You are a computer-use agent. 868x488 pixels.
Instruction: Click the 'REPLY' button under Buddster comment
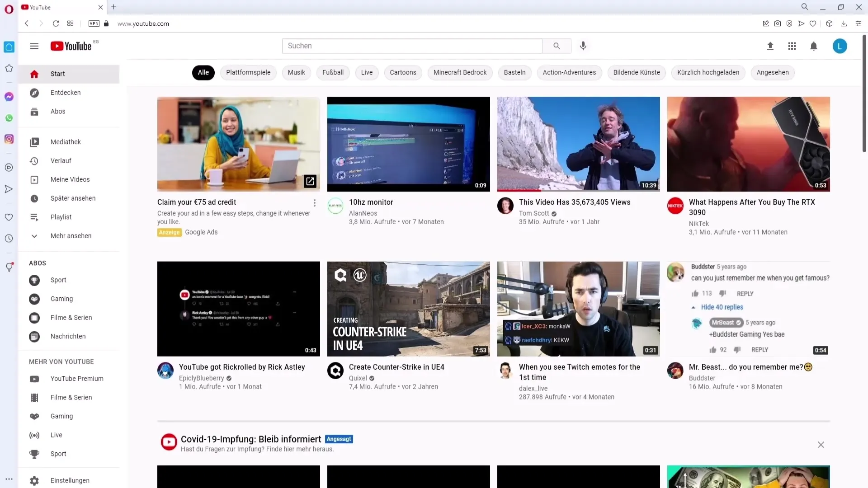click(744, 293)
